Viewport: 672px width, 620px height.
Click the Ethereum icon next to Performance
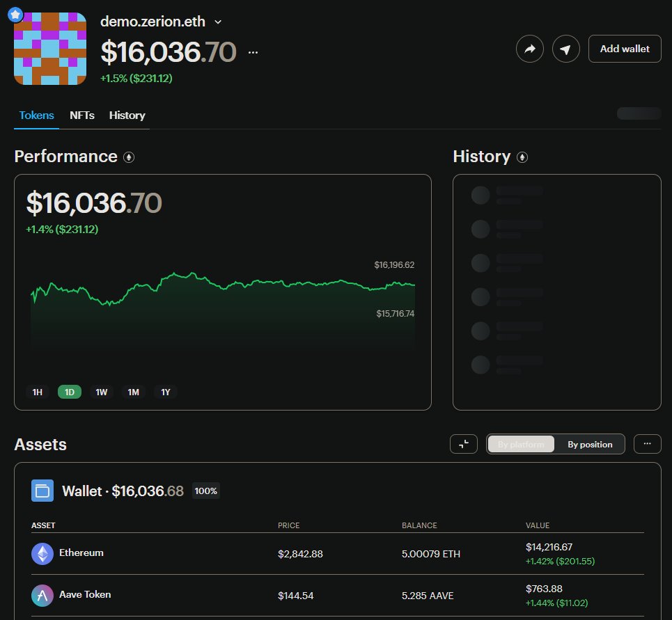[x=129, y=157]
